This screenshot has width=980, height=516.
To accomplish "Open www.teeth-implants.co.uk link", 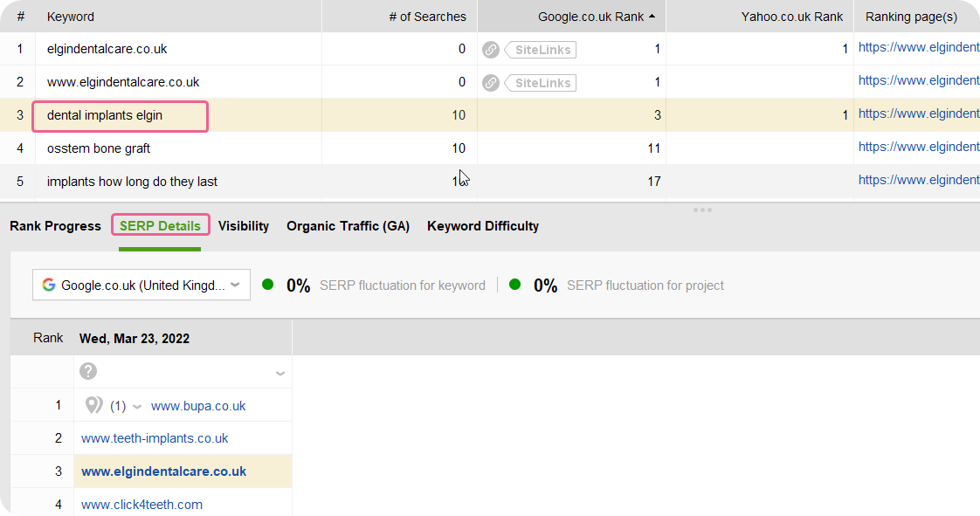I will point(155,438).
